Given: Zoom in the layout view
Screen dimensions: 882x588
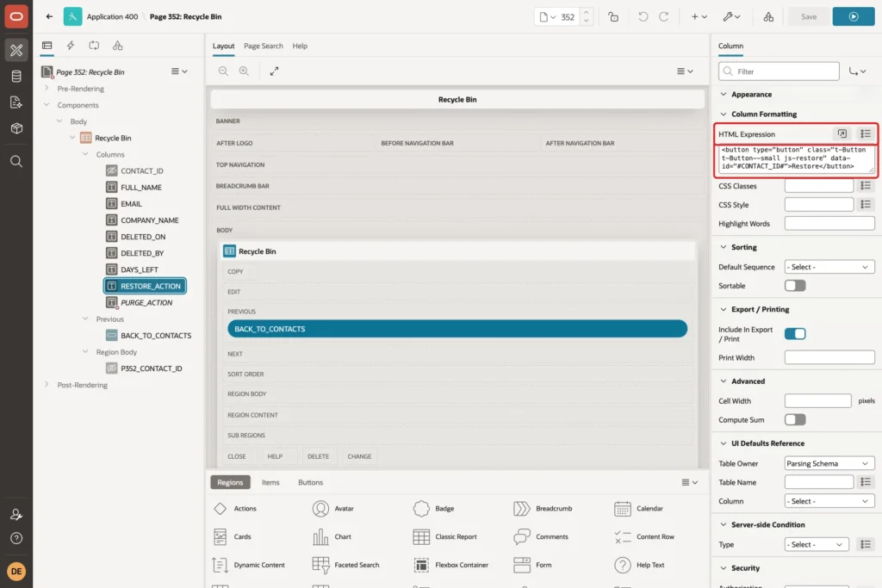Looking at the screenshot, I should point(244,71).
